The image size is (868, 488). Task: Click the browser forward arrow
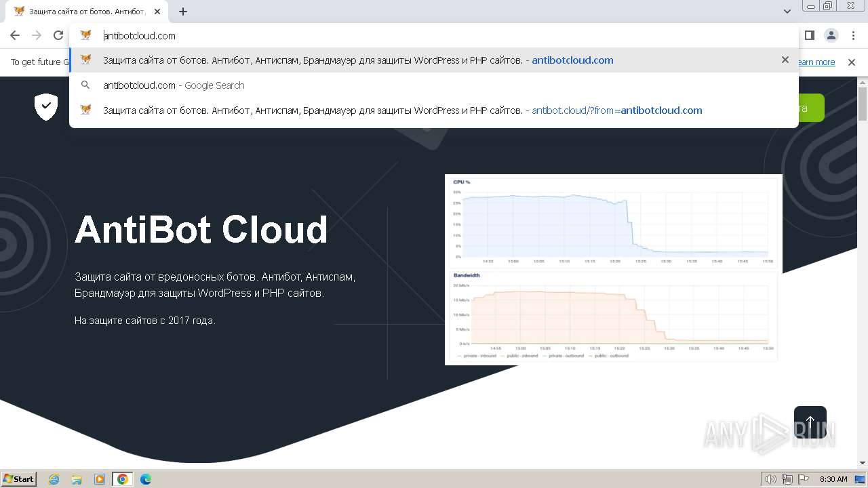[37, 35]
